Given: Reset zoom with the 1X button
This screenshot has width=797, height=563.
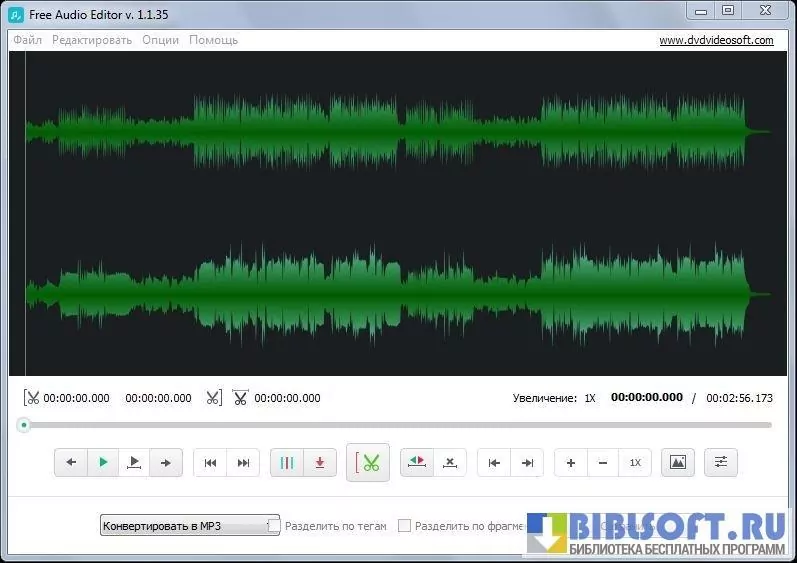Looking at the screenshot, I should (634, 463).
